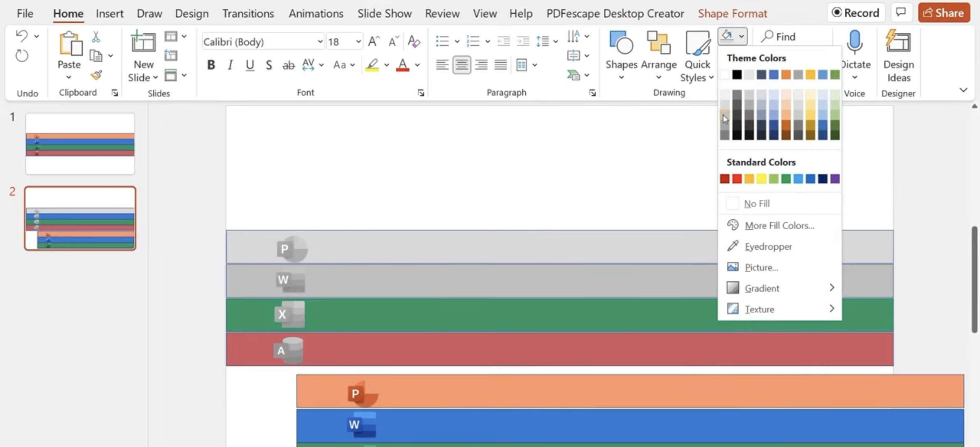Screen dimensions: 980x447
Task: Click the Share button
Action: click(x=944, y=13)
